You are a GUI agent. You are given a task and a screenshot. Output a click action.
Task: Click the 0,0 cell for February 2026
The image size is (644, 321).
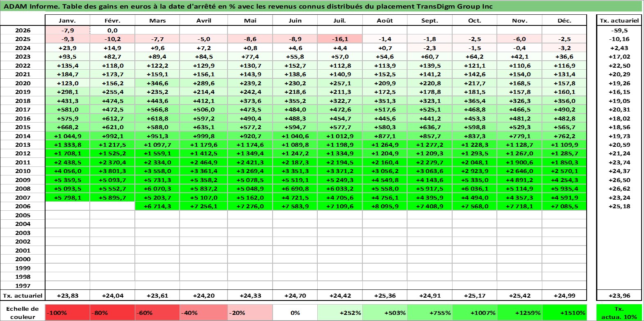tap(112, 30)
